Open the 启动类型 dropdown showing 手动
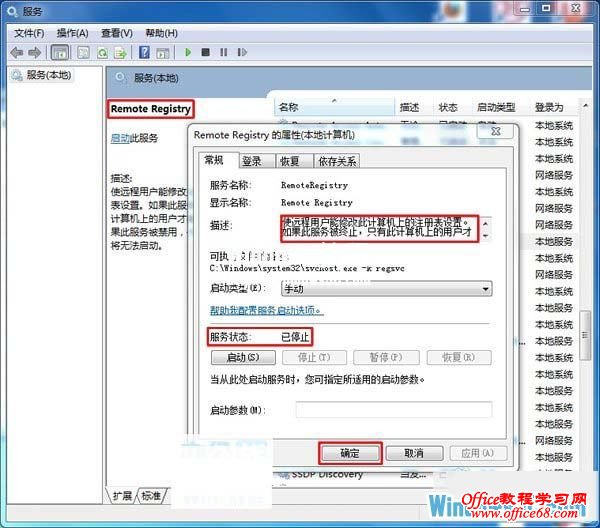Screen dimensions: 600x528 [386, 289]
